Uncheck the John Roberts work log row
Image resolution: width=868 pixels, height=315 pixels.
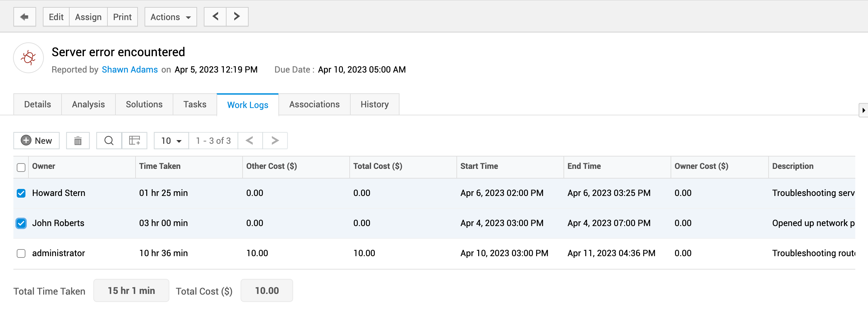[x=21, y=223]
